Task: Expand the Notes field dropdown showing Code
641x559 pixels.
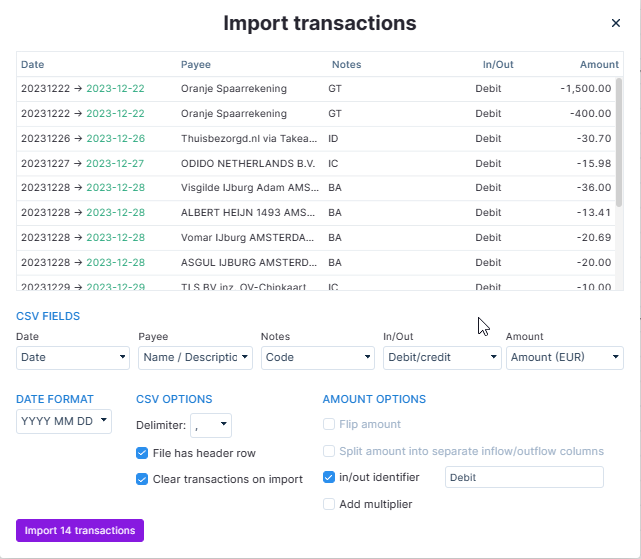Action: point(317,357)
